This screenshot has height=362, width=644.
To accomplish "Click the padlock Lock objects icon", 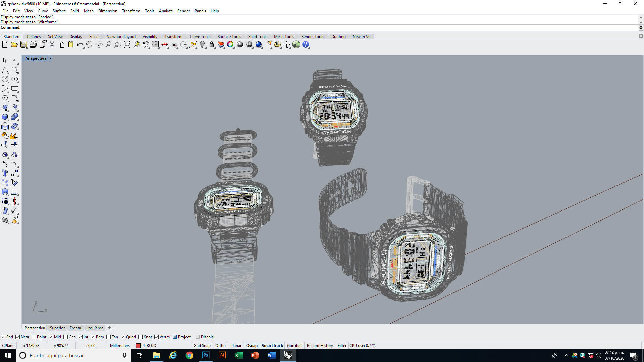I will coord(212,44).
